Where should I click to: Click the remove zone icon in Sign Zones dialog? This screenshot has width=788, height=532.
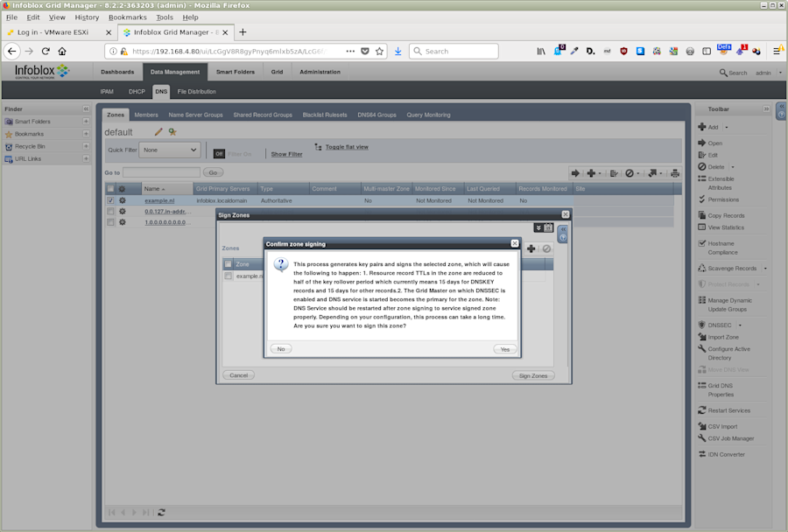pos(546,248)
